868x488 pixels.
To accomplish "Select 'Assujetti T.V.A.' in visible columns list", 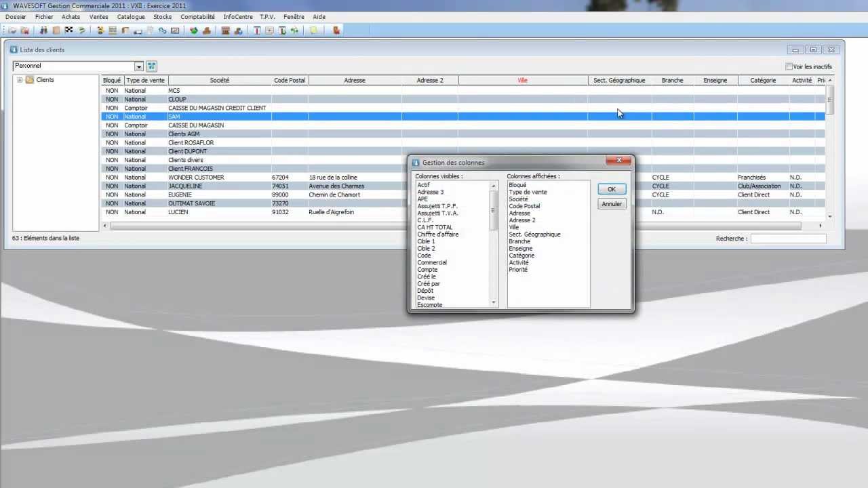I will click(438, 213).
